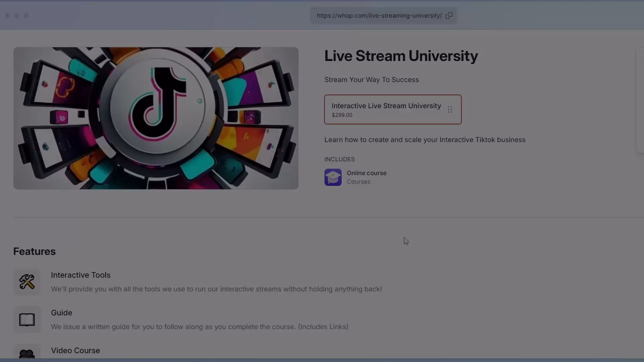Select the Interactive Tools hammer and wrench icon
Image resolution: width=644 pixels, height=362 pixels.
click(27, 282)
